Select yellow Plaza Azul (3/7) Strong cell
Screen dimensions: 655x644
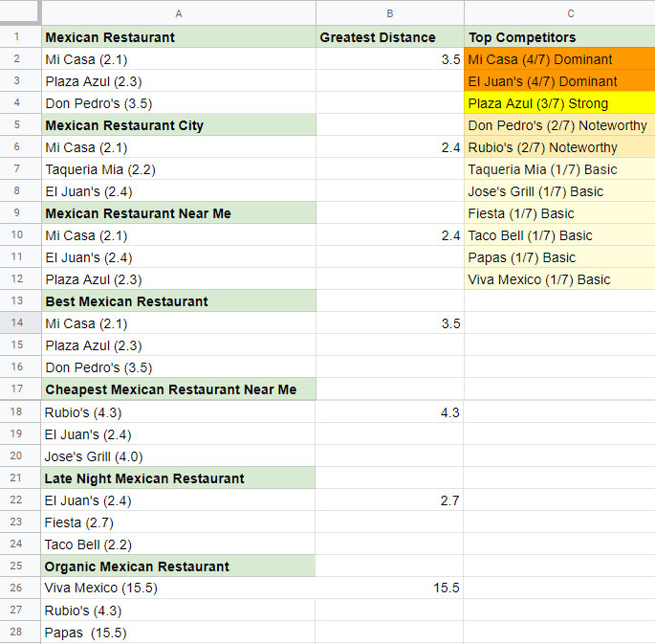pyautogui.click(x=559, y=103)
